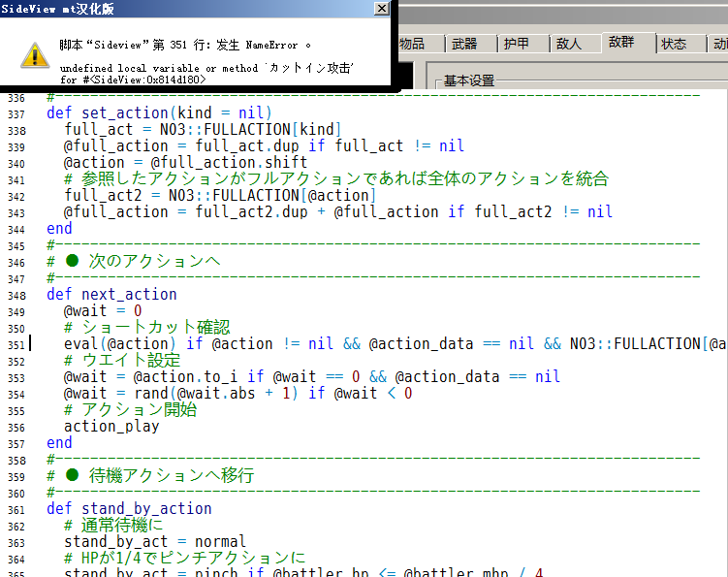Select the 敌群 (Troops) tab

(x=621, y=43)
